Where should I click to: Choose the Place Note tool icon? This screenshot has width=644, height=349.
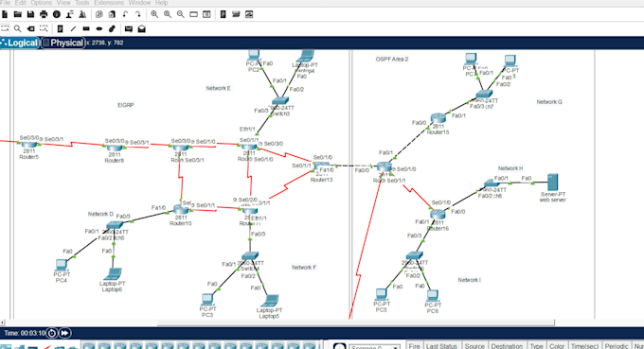click(x=60, y=28)
